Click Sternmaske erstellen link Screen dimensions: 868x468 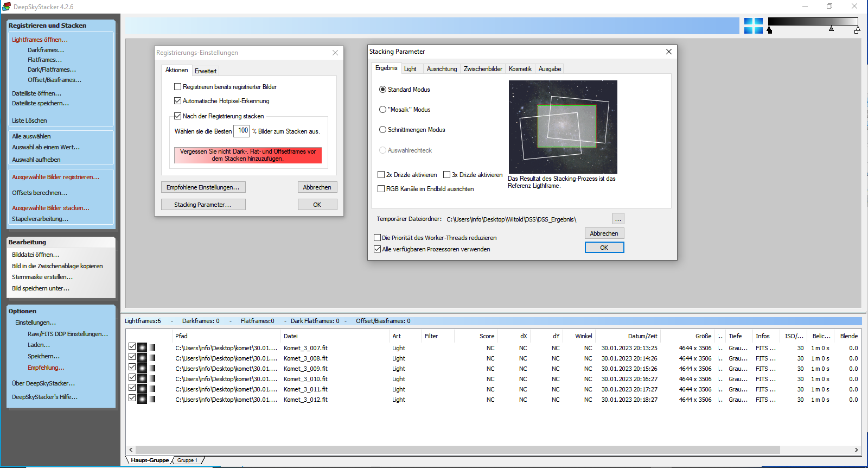42,277
